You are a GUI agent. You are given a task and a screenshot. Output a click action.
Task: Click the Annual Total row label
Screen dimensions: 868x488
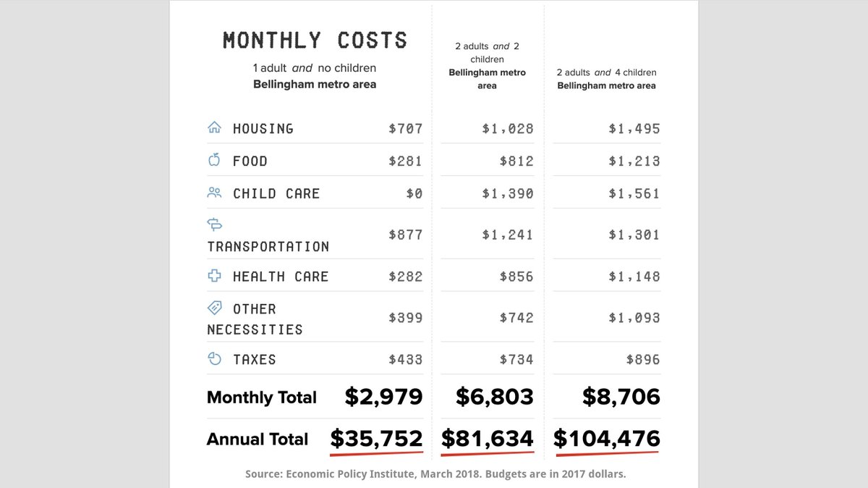[258, 439]
